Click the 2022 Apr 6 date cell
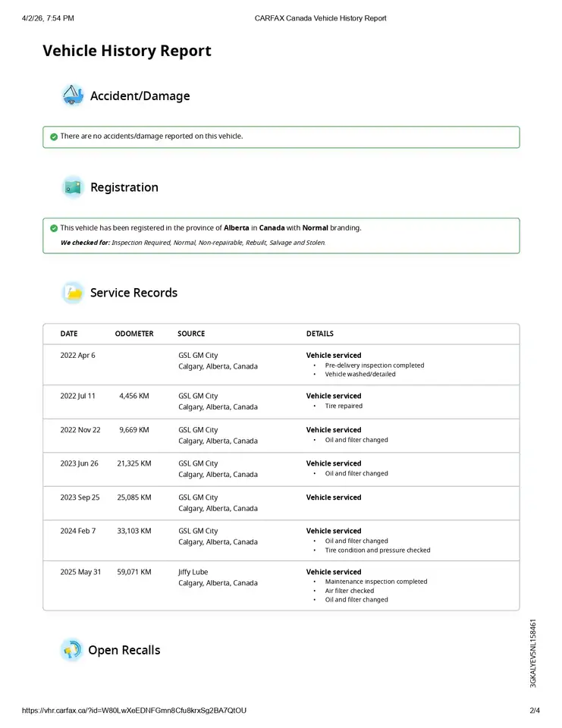 [x=77, y=355]
